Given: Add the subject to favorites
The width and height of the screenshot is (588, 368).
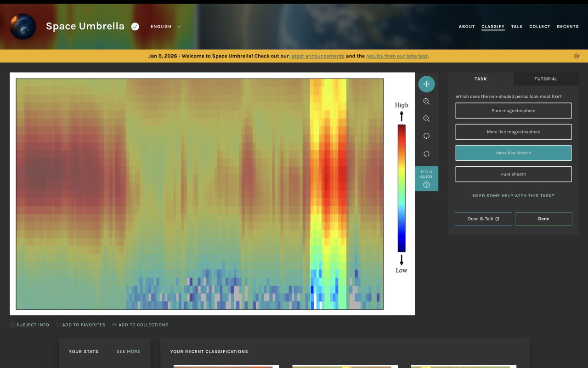Looking at the screenshot, I should tap(81, 325).
